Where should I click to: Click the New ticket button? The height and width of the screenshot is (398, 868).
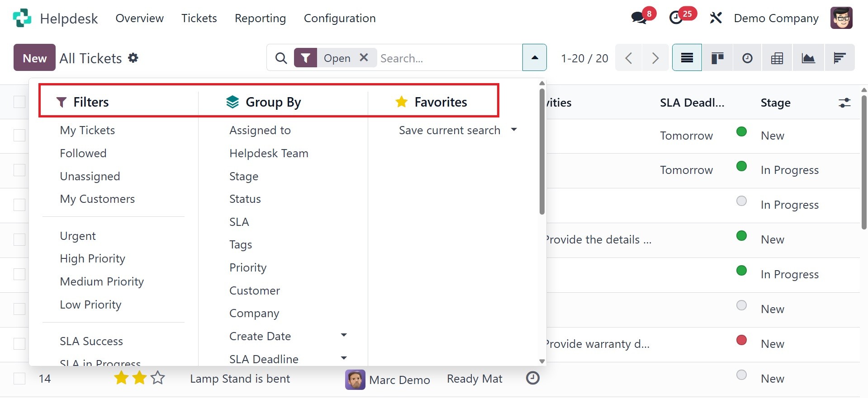tap(35, 57)
